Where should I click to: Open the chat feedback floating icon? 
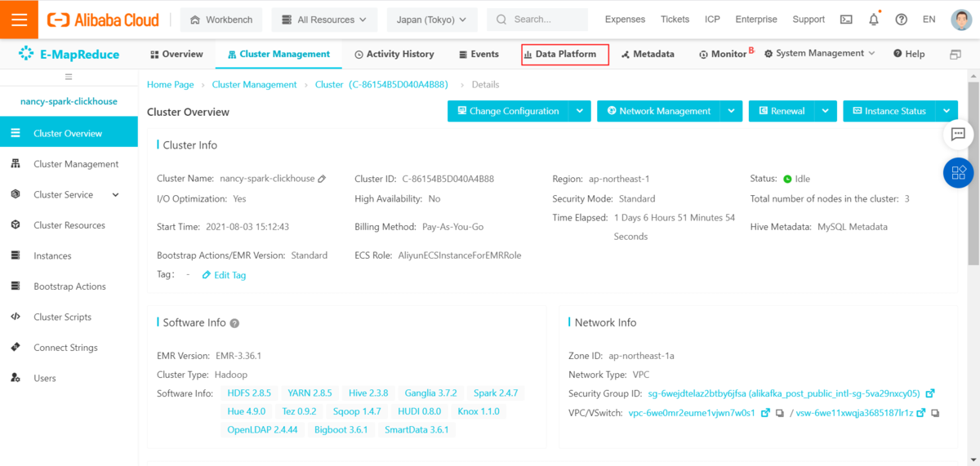click(959, 135)
